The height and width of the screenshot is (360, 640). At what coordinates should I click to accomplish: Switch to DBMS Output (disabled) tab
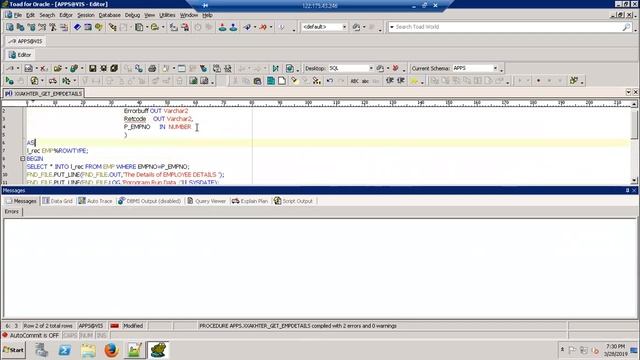pyautogui.click(x=149, y=201)
